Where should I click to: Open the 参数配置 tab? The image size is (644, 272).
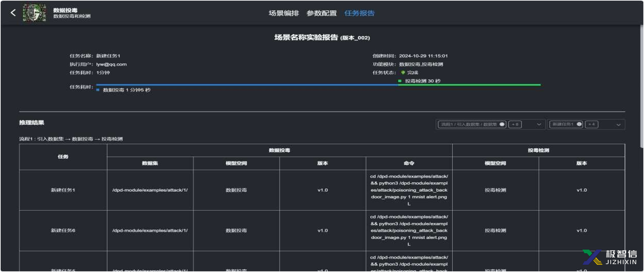point(322,13)
